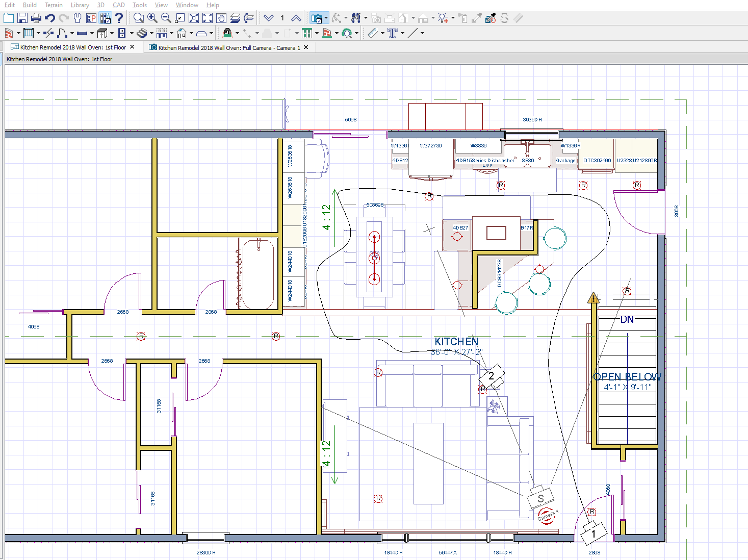Open the Window menu
This screenshot has height=560, width=748.
point(187,5)
